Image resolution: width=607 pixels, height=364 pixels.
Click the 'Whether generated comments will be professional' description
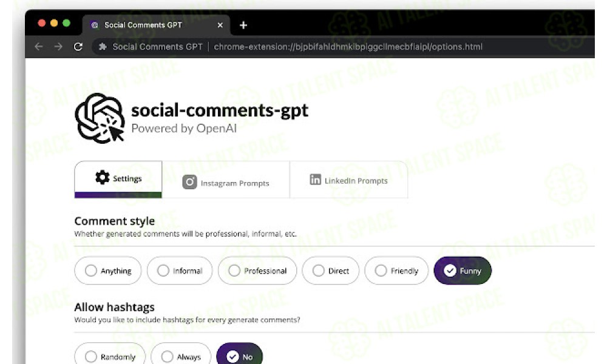pyautogui.click(x=185, y=234)
